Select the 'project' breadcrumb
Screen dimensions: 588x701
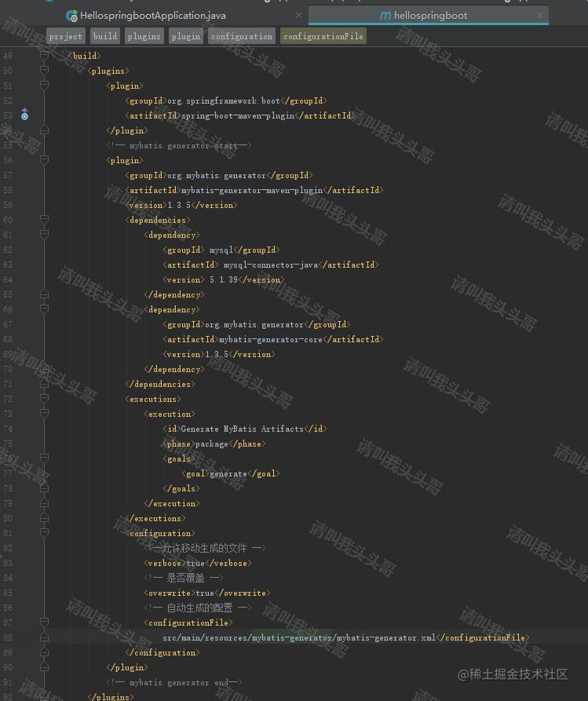66,36
